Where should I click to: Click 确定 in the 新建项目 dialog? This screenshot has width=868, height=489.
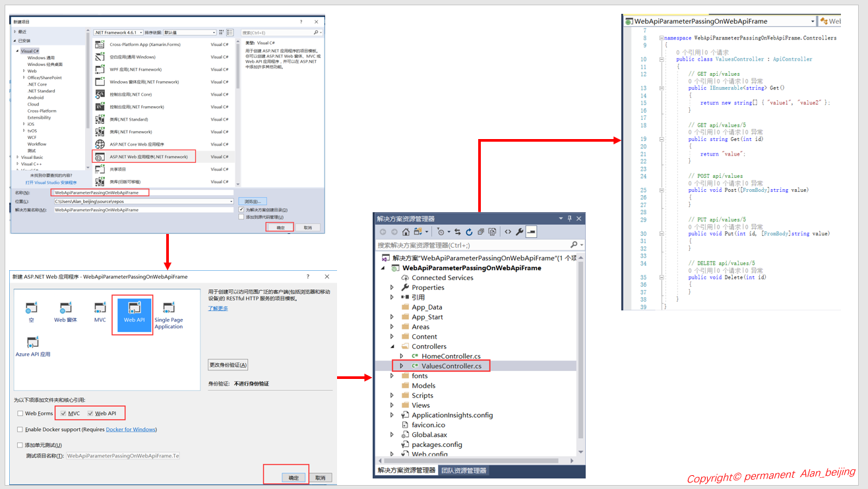tap(281, 227)
